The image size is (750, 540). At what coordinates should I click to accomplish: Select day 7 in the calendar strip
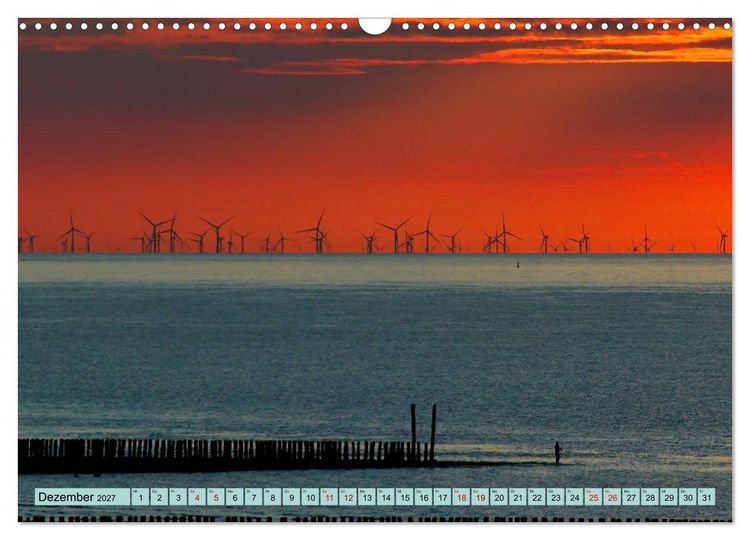[x=254, y=497]
